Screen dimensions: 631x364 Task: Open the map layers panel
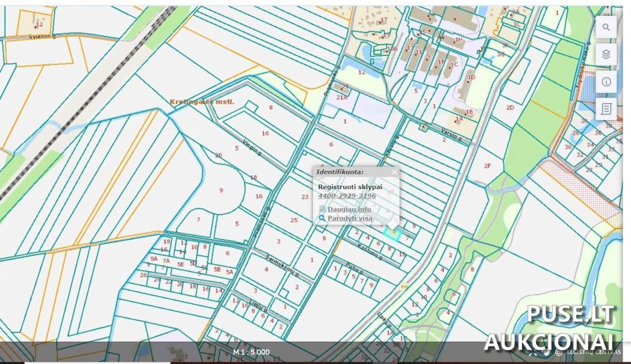(606, 54)
